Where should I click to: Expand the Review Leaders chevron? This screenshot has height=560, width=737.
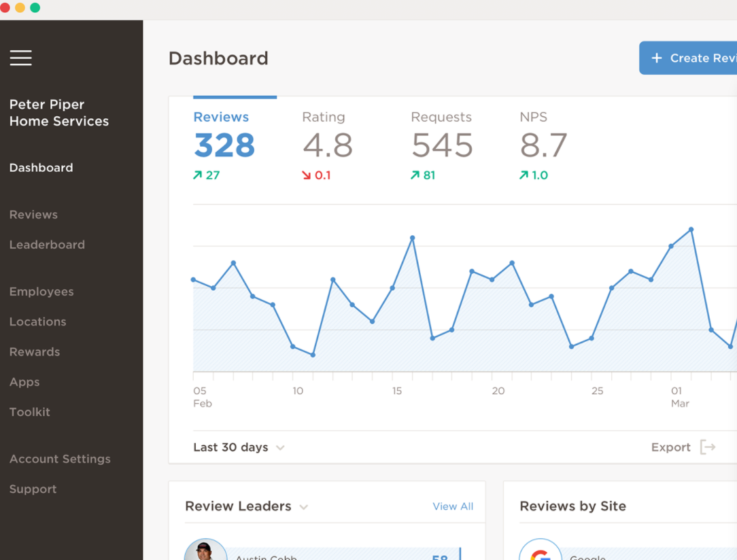304,507
